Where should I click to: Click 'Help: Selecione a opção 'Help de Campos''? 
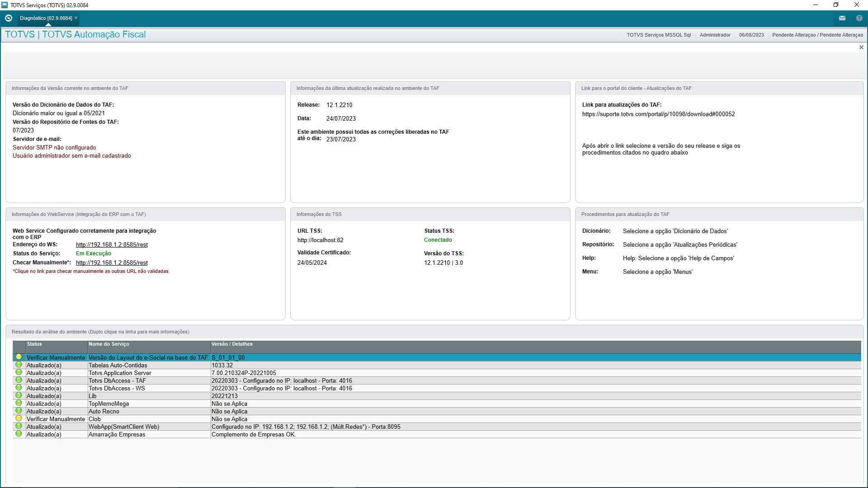(x=679, y=258)
